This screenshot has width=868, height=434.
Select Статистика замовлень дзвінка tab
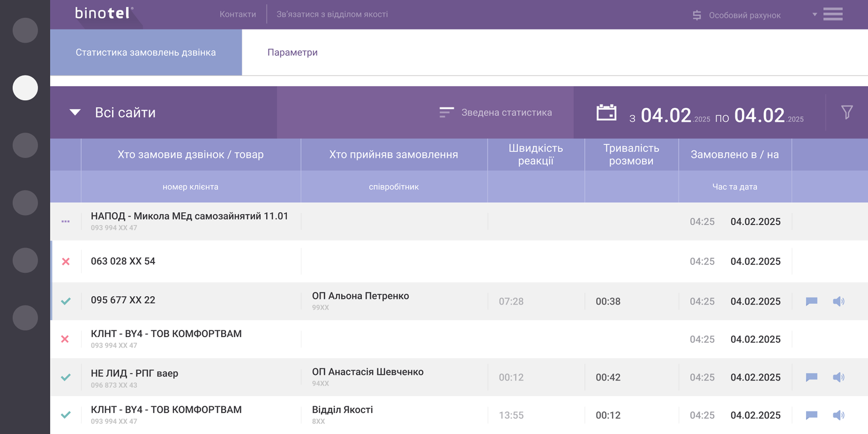tap(146, 53)
